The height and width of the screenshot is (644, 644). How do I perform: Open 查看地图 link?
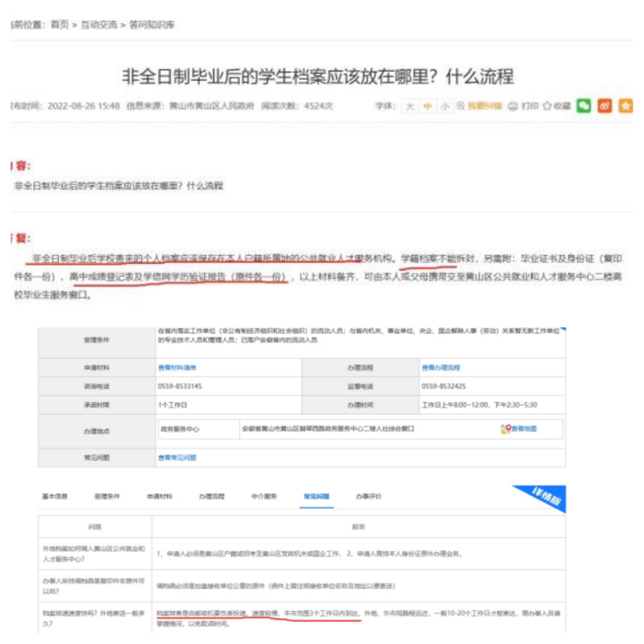524,429
